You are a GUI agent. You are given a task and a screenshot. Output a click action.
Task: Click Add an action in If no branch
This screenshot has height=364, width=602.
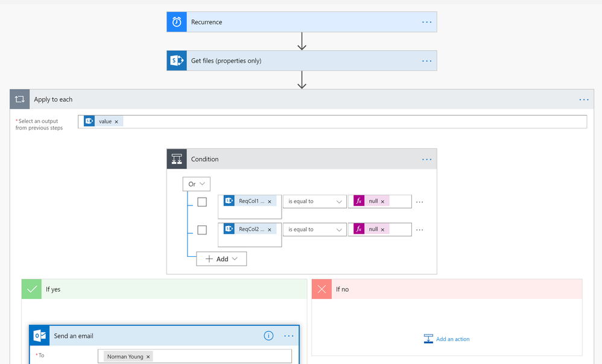pyautogui.click(x=447, y=339)
